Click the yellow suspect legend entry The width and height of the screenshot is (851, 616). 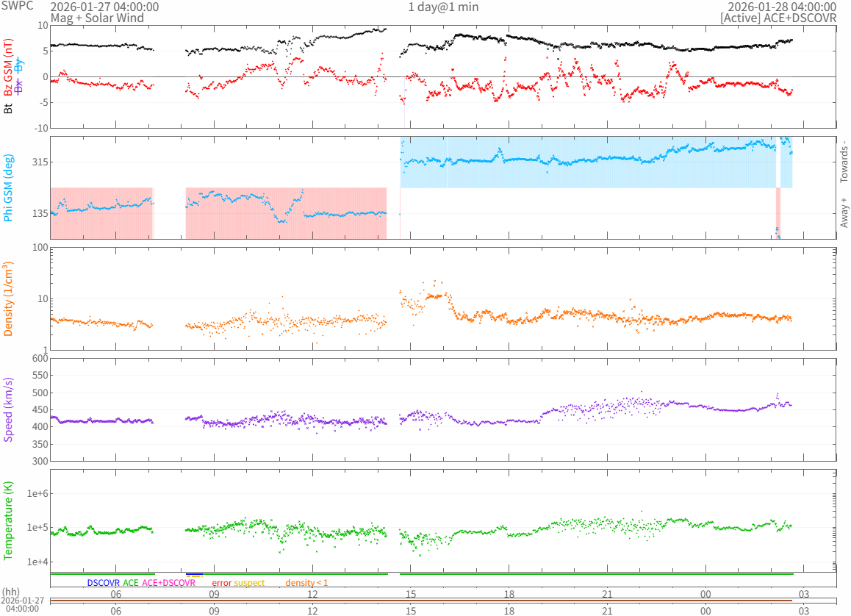point(249,583)
